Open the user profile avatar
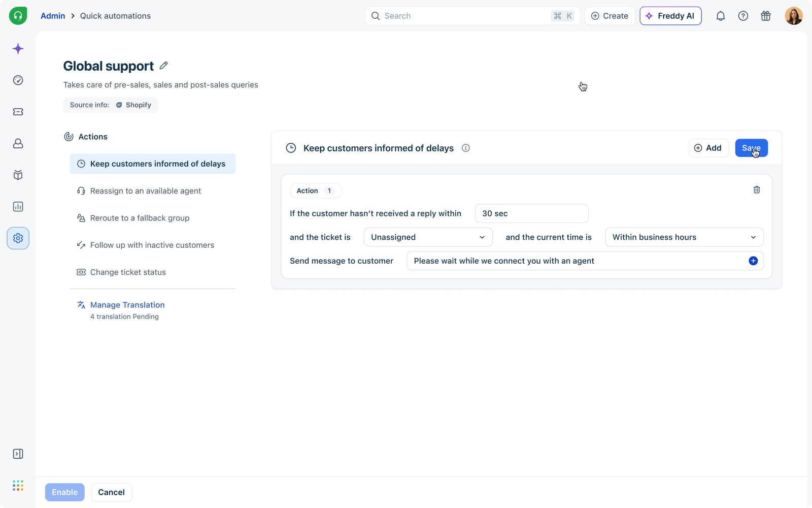This screenshot has width=812, height=508. pyautogui.click(x=794, y=16)
